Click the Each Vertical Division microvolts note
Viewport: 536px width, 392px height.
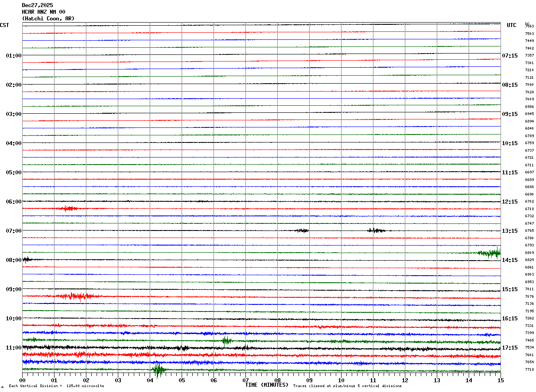click(56, 386)
